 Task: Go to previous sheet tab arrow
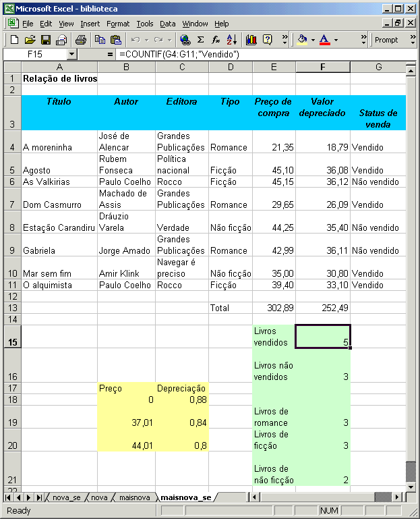point(18,497)
